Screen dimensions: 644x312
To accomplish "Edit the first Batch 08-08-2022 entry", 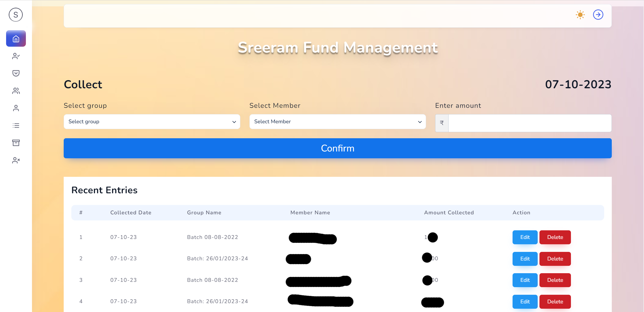I will pyautogui.click(x=525, y=237).
